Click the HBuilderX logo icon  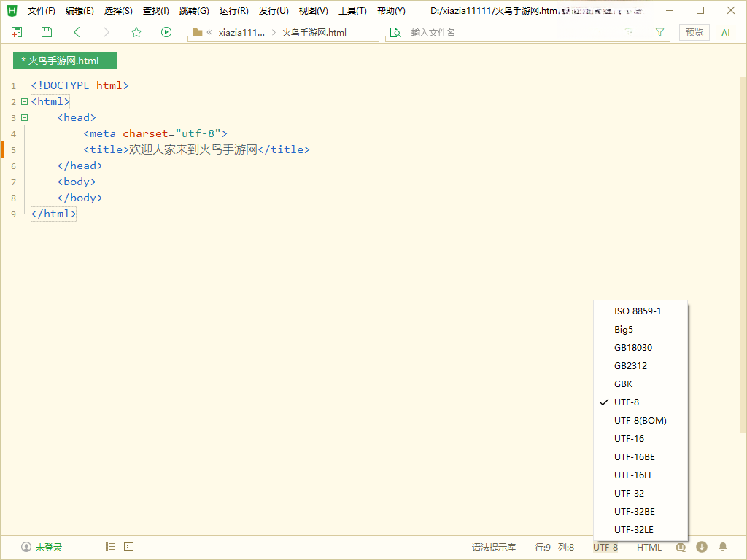[x=12, y=10]
